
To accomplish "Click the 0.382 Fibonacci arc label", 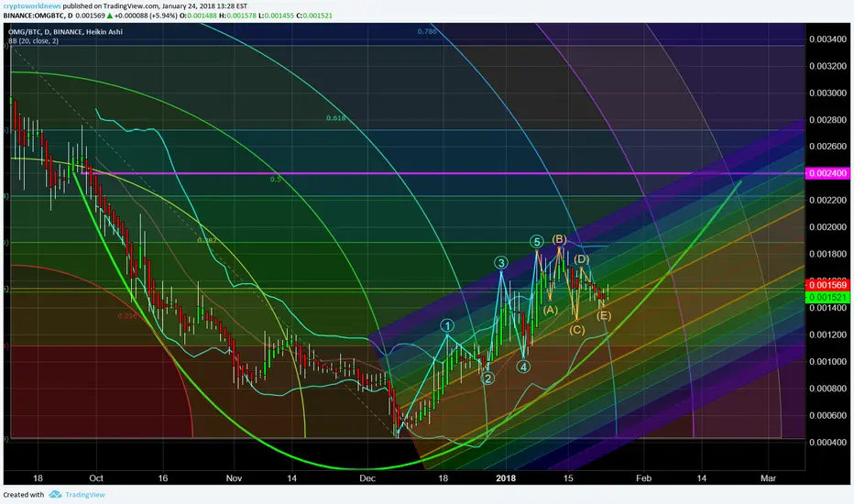I will (x=207, y=240).
